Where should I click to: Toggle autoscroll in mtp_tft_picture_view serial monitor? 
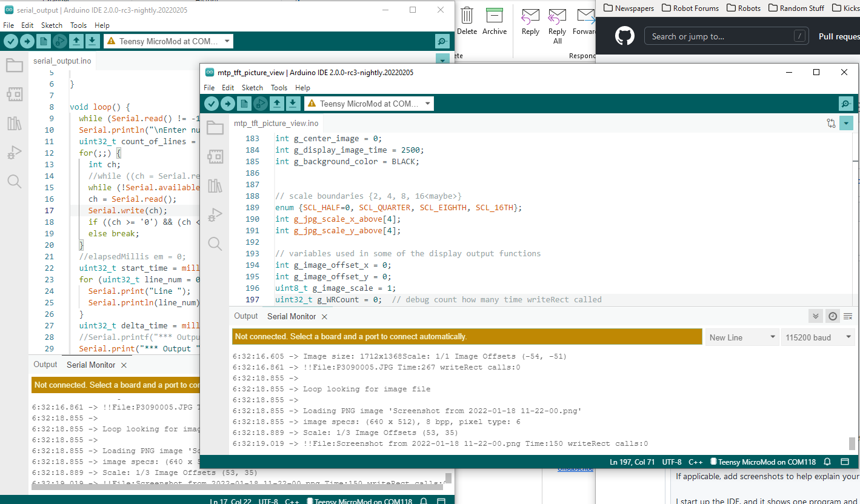tap(816, 316)
